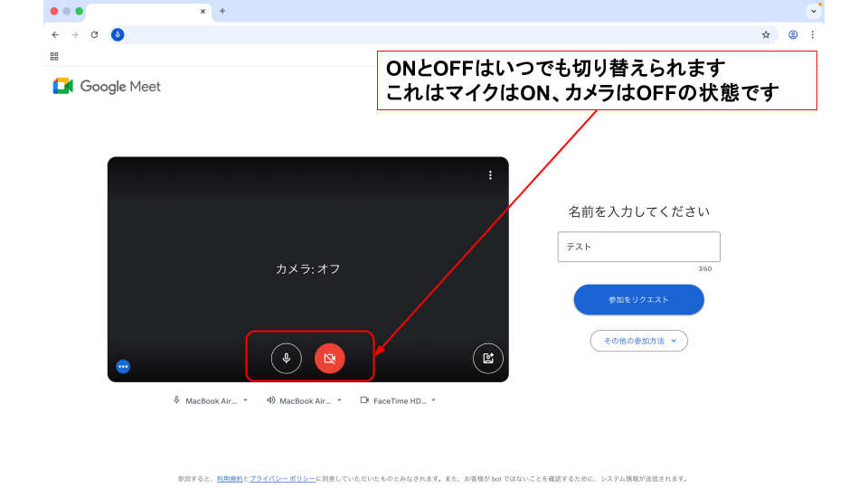Click the Google Meet logo

pos(107,87)
